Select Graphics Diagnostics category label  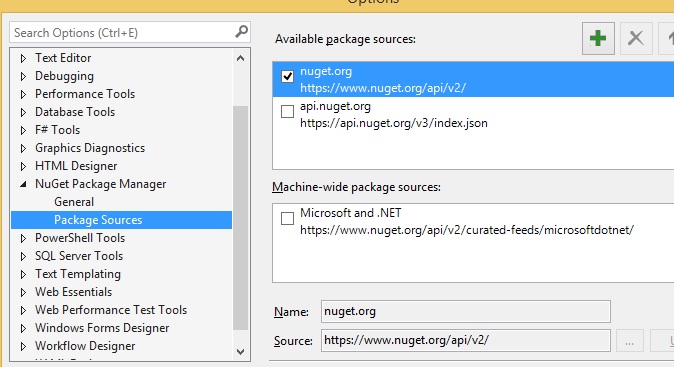pyautogui.click(x=90, y=148)
